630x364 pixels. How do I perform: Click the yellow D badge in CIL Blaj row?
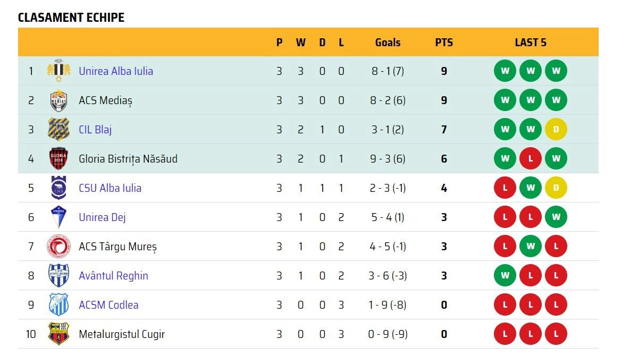click(x=556, y=129)
